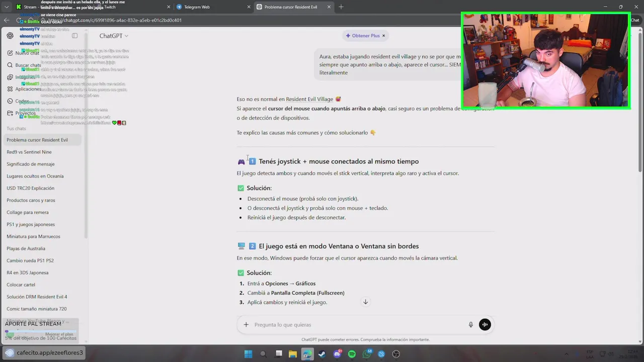Image resolution: width=644 pixels, height=362 pixels.
Task: Click the taskbar search magnifier
Action: (263, 354)
